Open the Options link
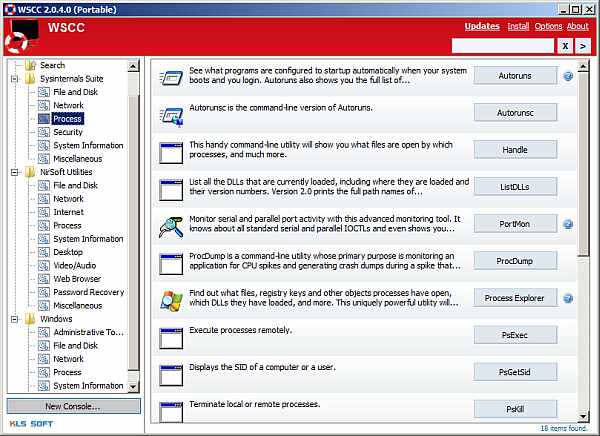The width and height of the screenshot is (600, 436). [x=548, y=26]
